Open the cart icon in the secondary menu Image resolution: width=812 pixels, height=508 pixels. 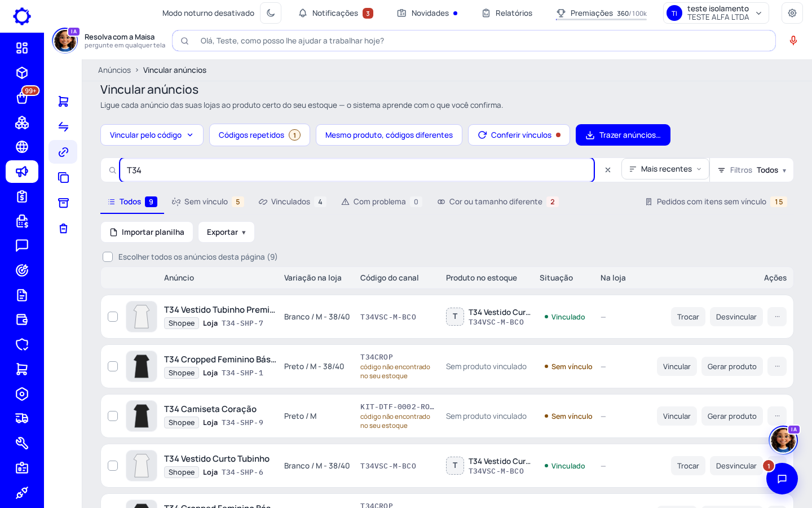[x=63, y=102]
